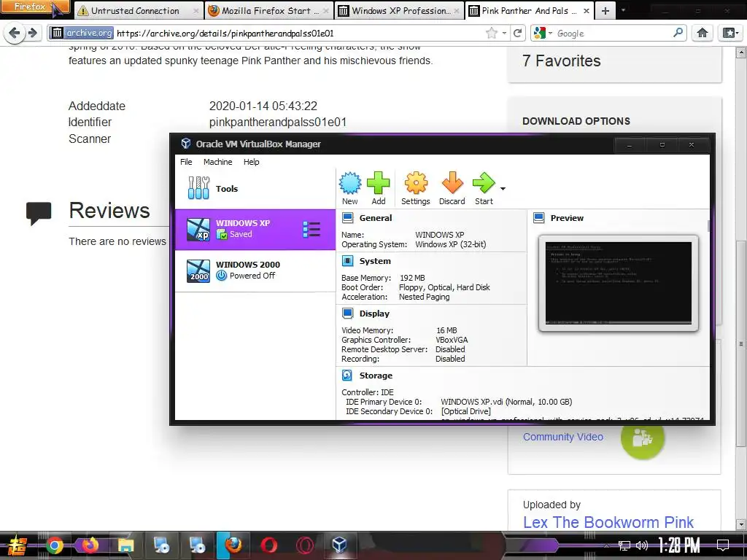This screenshot has width=747, height=560.
Task: Click the Display section header icon
Action: [x=348, y=314]
